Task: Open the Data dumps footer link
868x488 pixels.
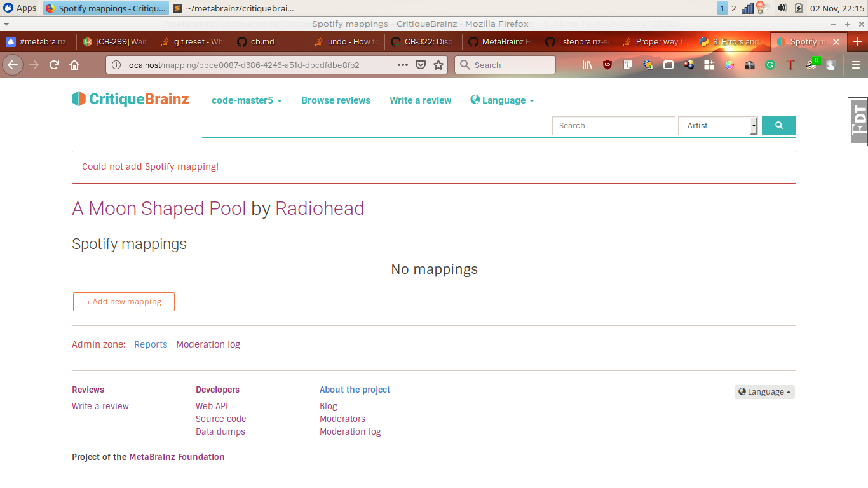Action: (x=220, y=431)
